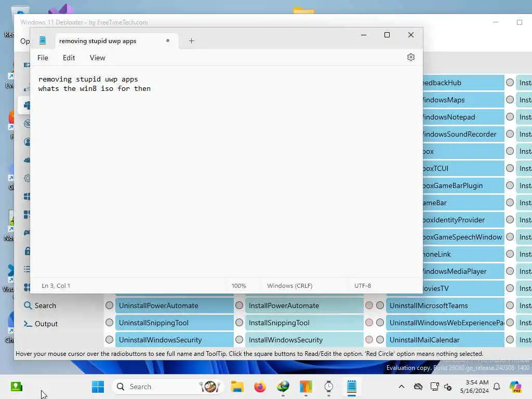Click the Debloater sidebar Search magnifier icon
The height and width of the screenshot is (399, 532).
coord(28,305)
